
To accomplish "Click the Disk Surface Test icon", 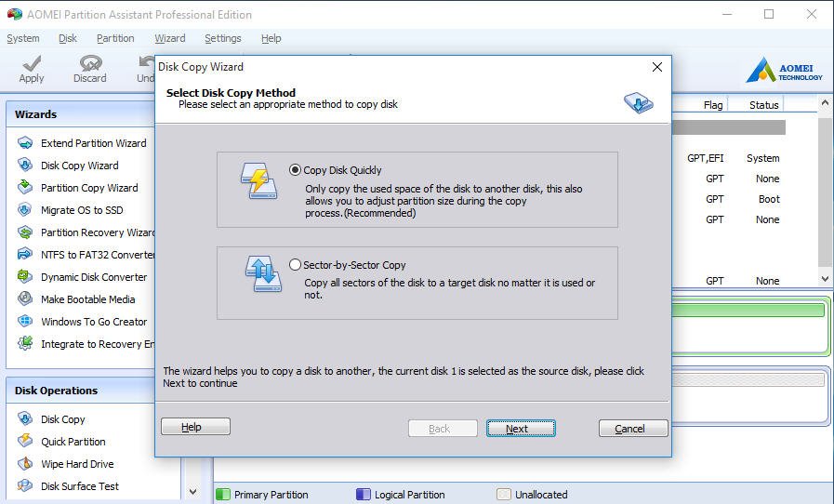I will 25,486.
